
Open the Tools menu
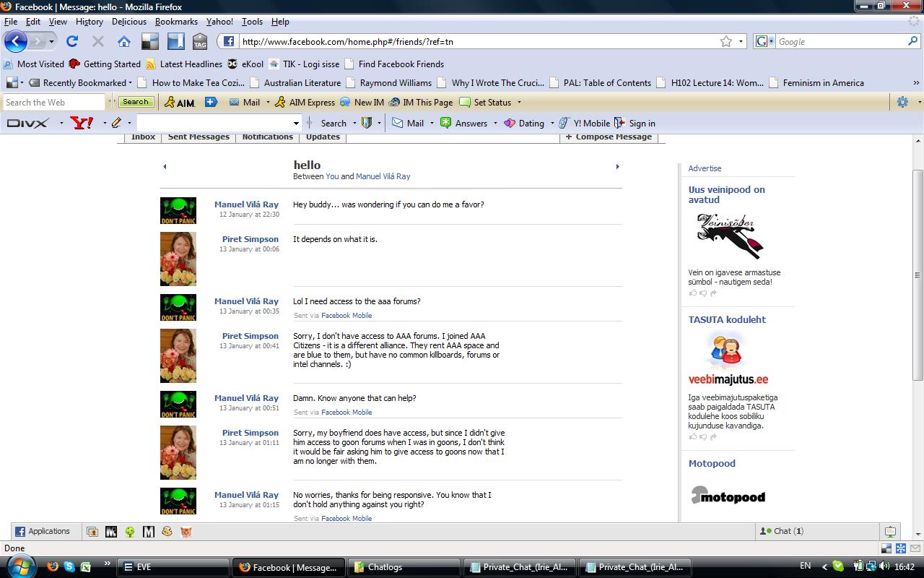[x=252, y=22]
